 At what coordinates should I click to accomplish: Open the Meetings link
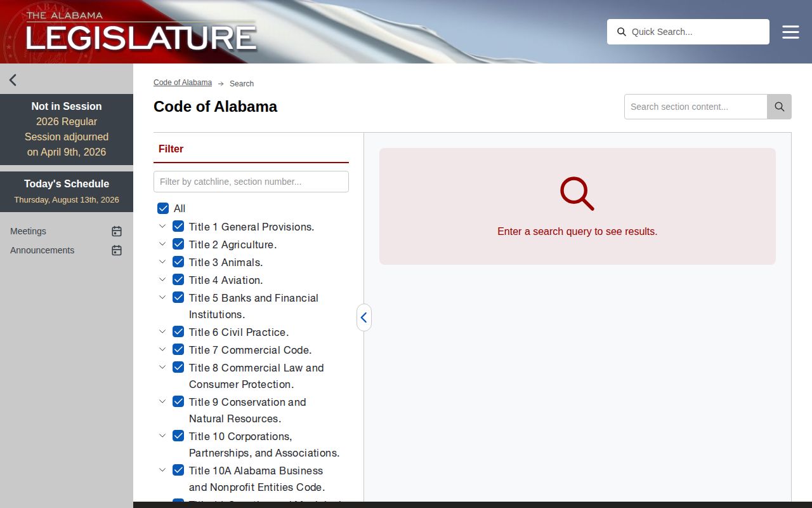tap(28, 231)
